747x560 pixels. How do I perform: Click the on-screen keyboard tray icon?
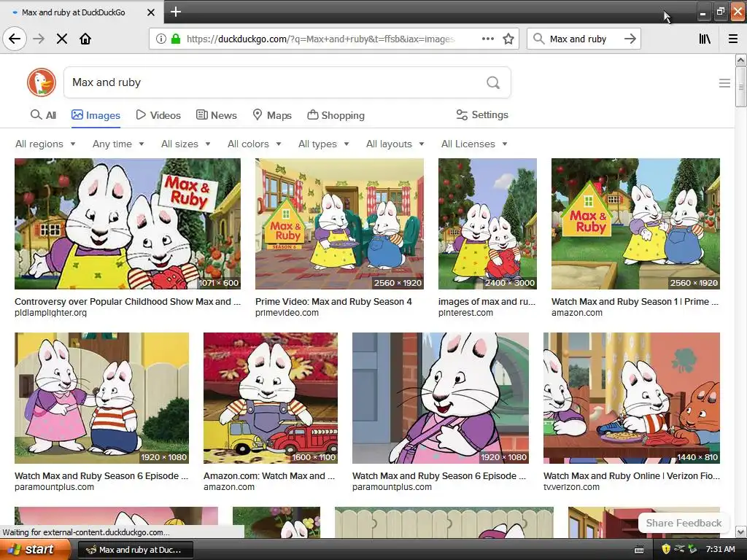coord(639,550)
